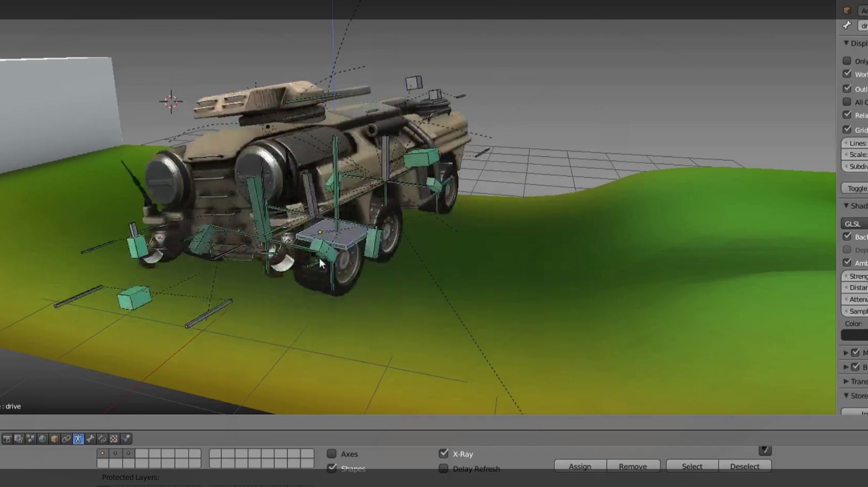Screen dimensions: 868x487
Task: Enable the Axes checkbox
Action: [332, 454]
